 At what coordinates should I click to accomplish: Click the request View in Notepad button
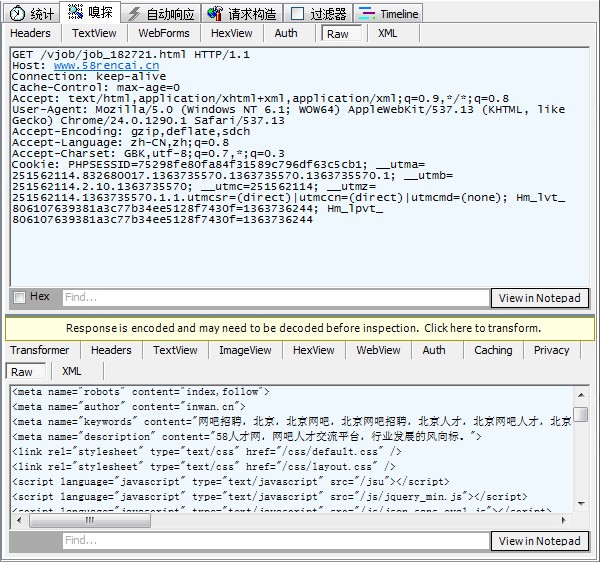[539, 298]
